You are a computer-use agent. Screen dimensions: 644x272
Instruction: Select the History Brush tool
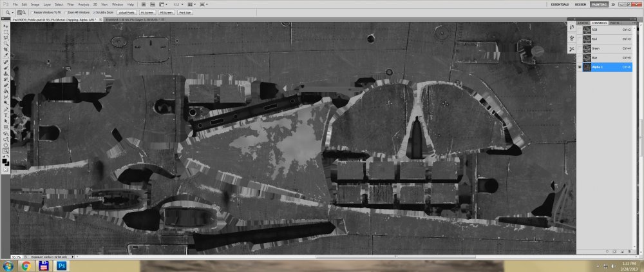6,79
